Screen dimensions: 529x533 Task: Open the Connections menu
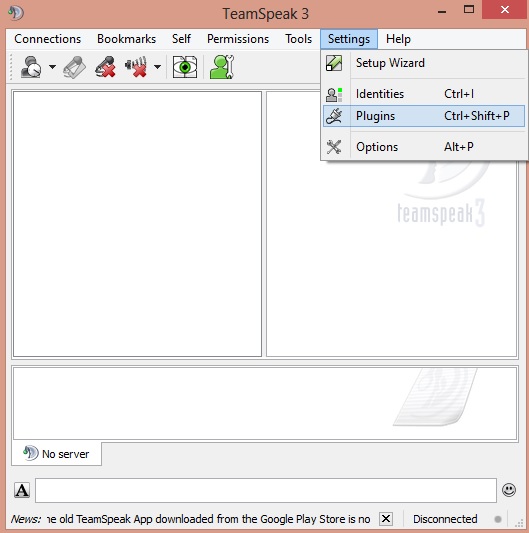(48, 39)
